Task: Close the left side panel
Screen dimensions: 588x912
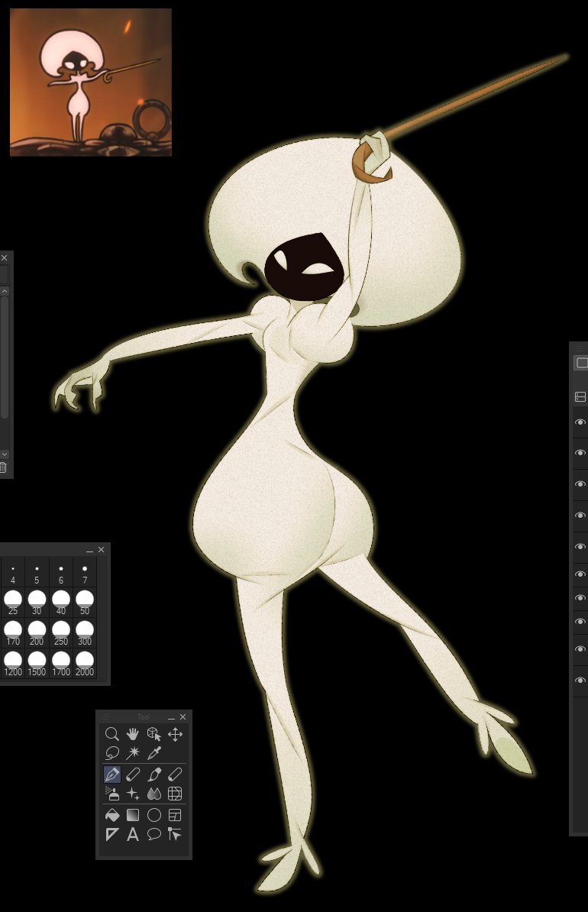Action: pyautogui.click(x=4, y=257)
